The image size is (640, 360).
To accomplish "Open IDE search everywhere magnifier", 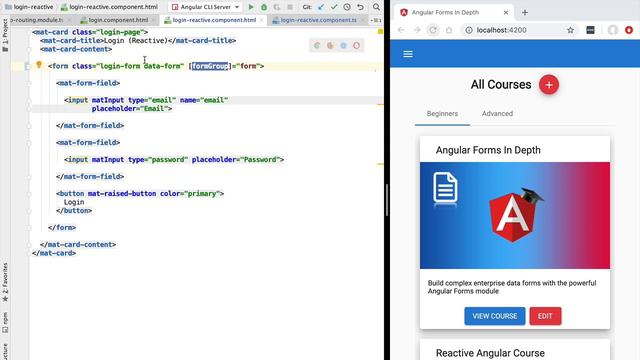I will [376, 7].
